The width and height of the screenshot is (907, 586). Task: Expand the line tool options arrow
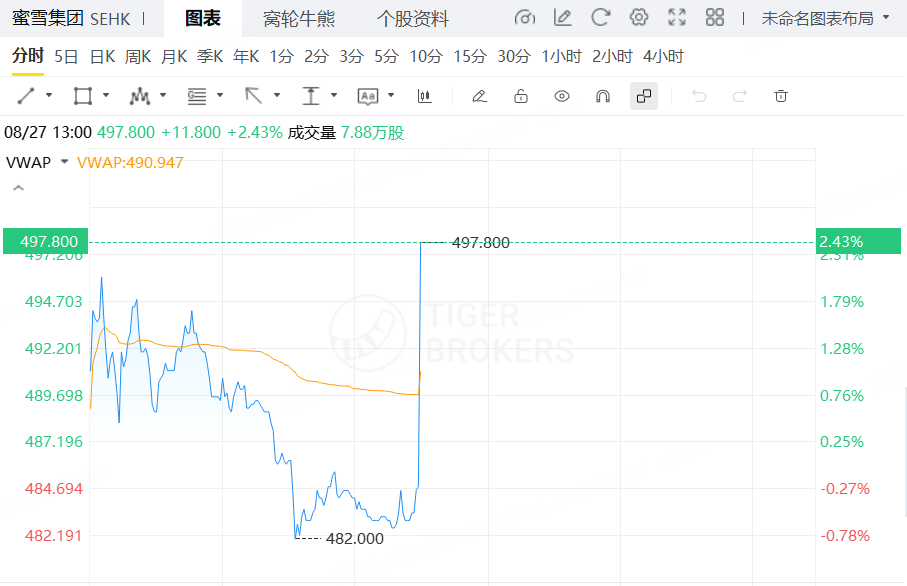pos(49,95)
